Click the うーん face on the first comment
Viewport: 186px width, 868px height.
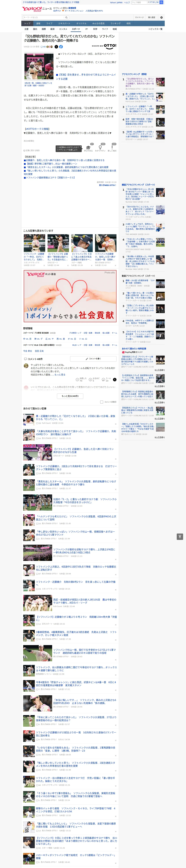pyautogui.click(x=104, y=379)
